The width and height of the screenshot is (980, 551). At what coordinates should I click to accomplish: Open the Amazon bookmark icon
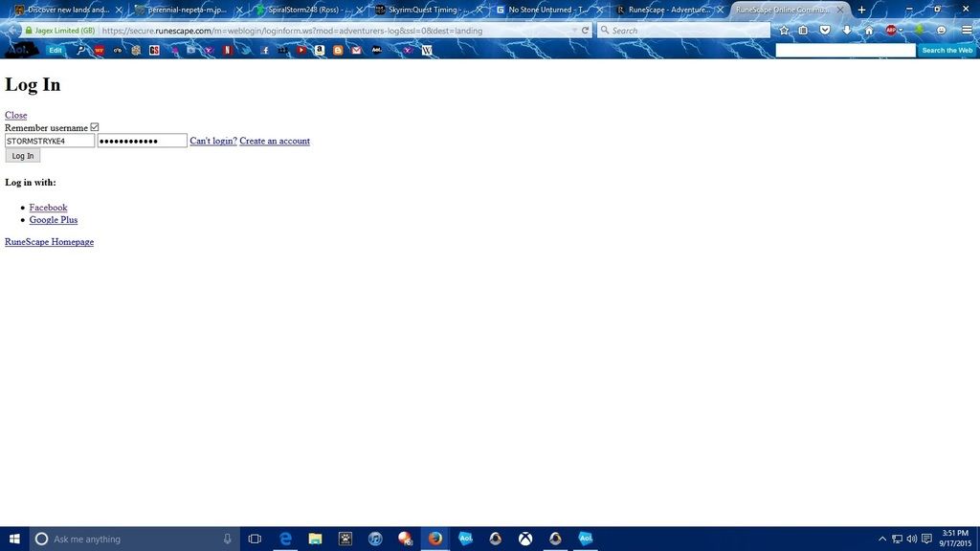tap(319, 50)
